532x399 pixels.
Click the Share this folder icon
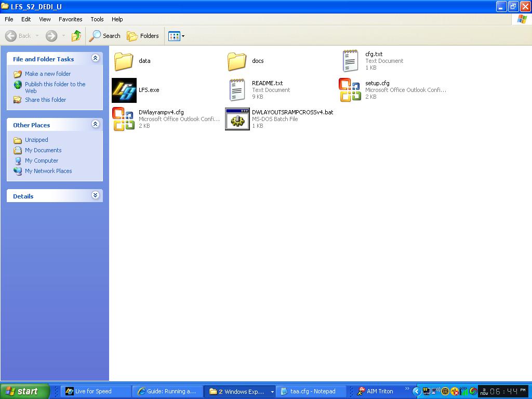[18, 100]
